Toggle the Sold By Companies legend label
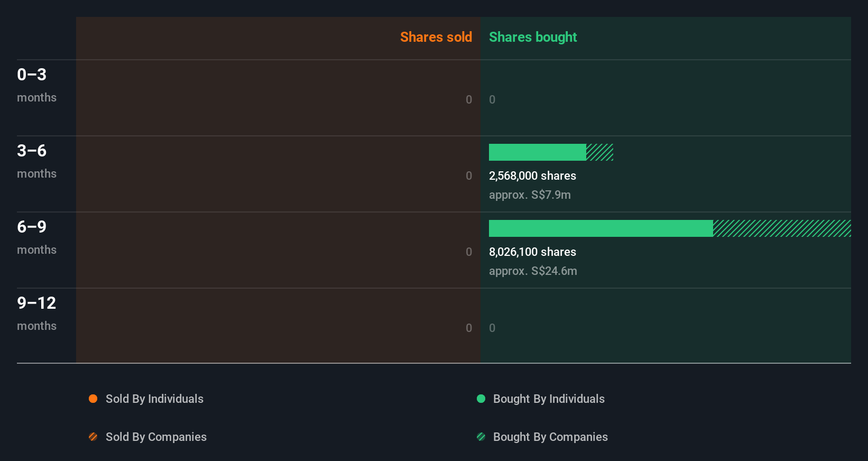The image size is (868, 461). tap(156, 437)
